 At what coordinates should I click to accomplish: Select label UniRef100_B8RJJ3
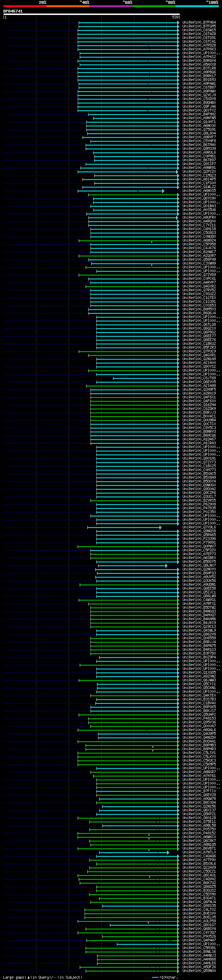[199, 413]
